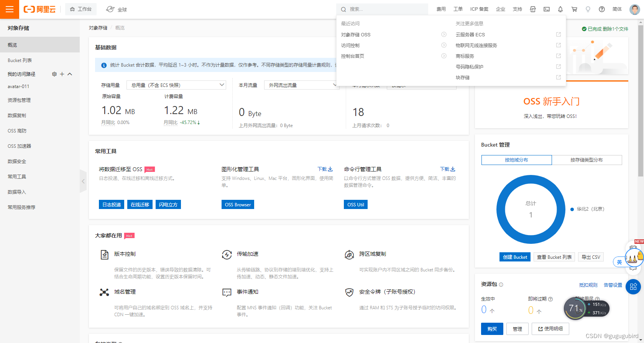Screen dimensions: 644x343
Task: Open the notifications bell
Action: point(560,9)
